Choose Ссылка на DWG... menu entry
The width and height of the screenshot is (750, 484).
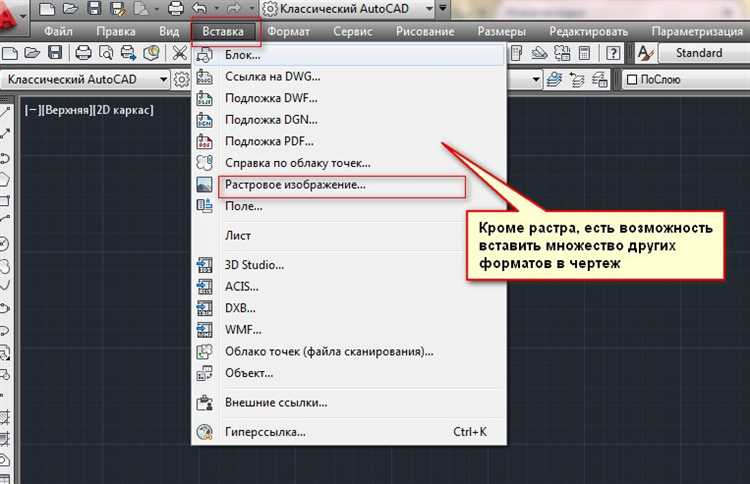coord(349,77)
